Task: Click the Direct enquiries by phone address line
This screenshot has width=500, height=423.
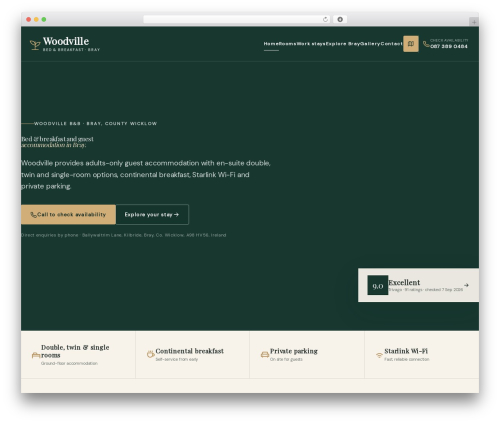Action: [124, 235]
